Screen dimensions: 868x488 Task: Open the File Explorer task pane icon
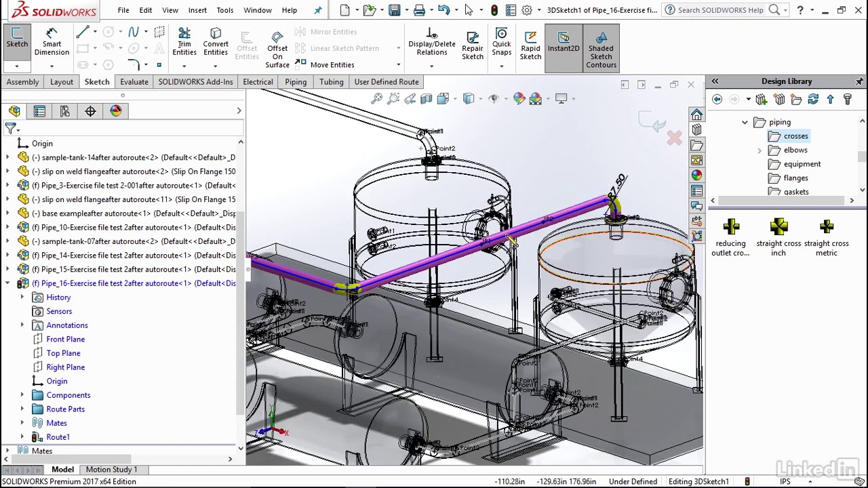696,145
